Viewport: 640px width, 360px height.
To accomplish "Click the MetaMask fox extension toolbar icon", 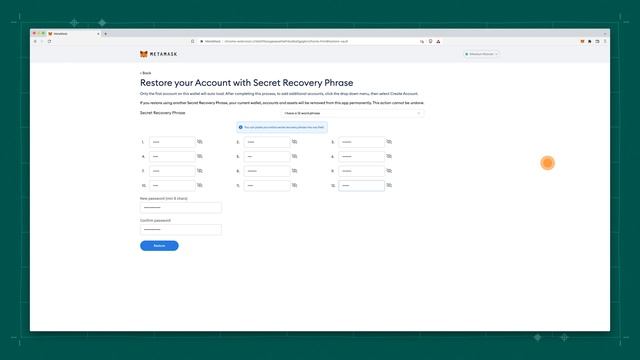I will [582, 41].
